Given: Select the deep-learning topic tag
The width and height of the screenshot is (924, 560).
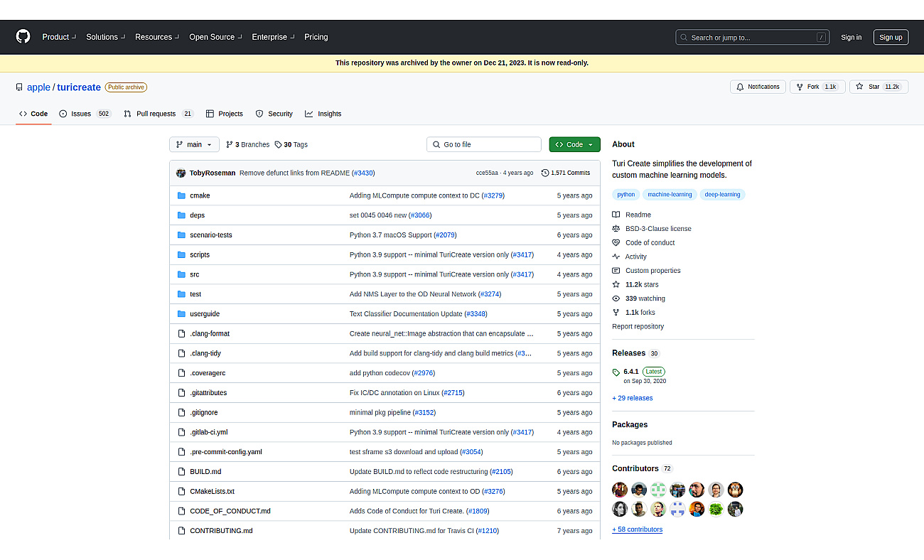Looking at the screenshot, I should point(722,195).
